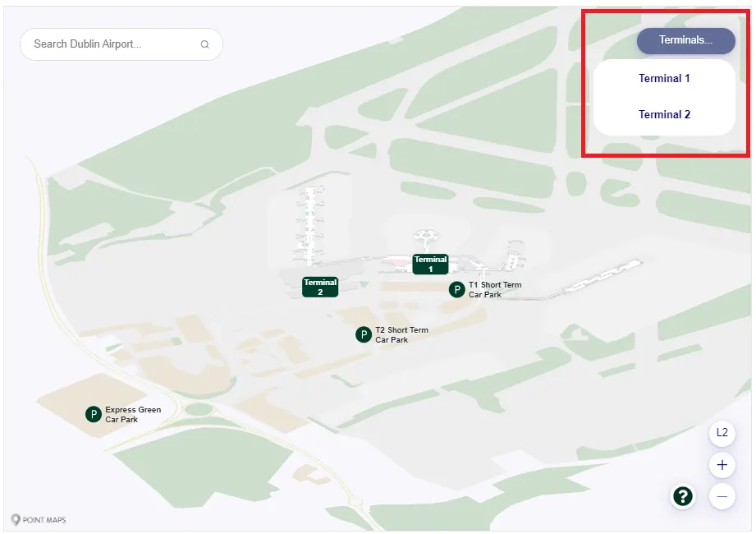Toggle selection of the Express Green Car Park label

tap(132, 414)
